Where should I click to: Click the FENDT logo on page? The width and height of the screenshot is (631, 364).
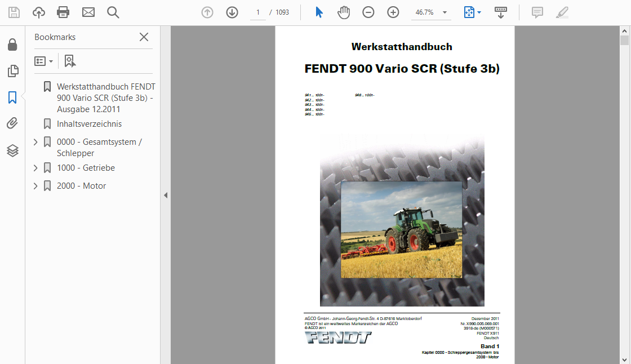pyautogui.click(x=338, y=338)
